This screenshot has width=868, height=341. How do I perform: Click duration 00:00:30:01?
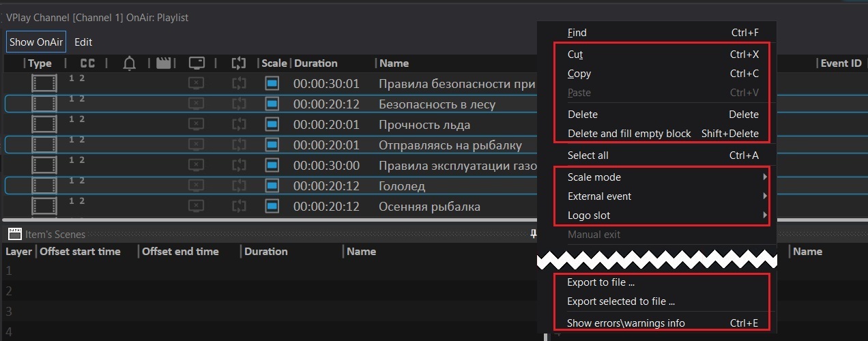[x=327, y=84]
